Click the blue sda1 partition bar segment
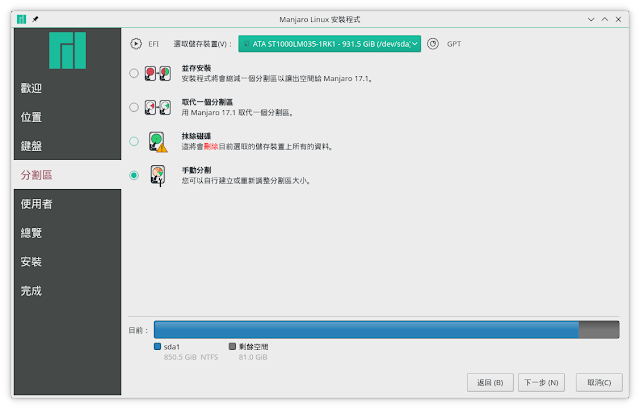Image resolution: width=640 pixels, height=409 pixels. [x=366, y=330]
